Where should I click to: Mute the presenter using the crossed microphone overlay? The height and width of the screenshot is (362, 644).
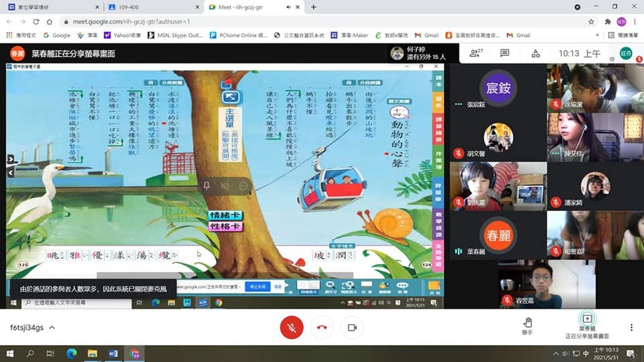(225, 186)
